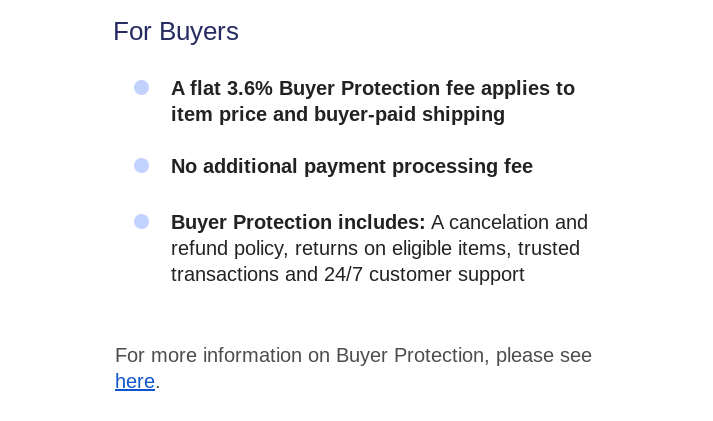
Task: Click the "3.6%" fee figure
Action: click(x=250, y=88)
